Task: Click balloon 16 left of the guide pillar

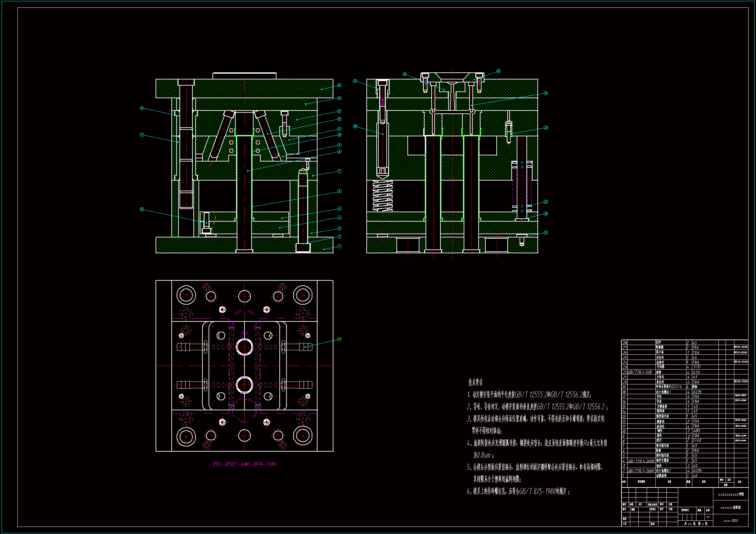Action: point(142,108)
